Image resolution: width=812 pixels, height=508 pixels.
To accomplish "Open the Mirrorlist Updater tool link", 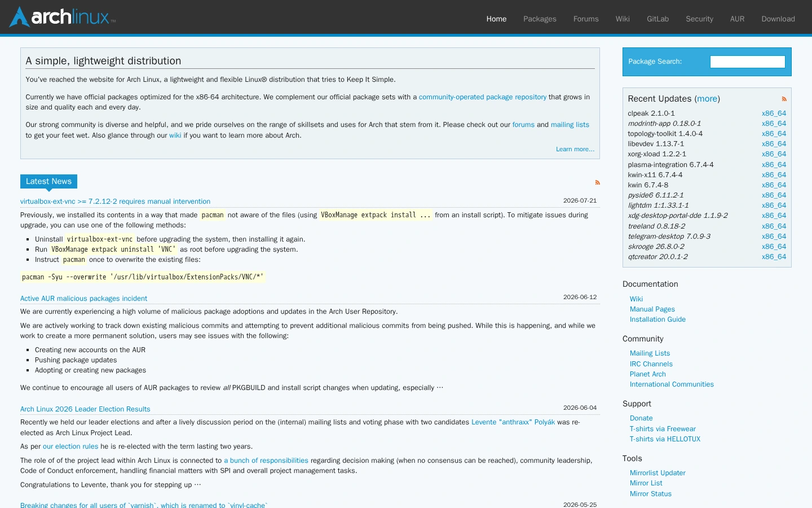I will click(657, 473).
